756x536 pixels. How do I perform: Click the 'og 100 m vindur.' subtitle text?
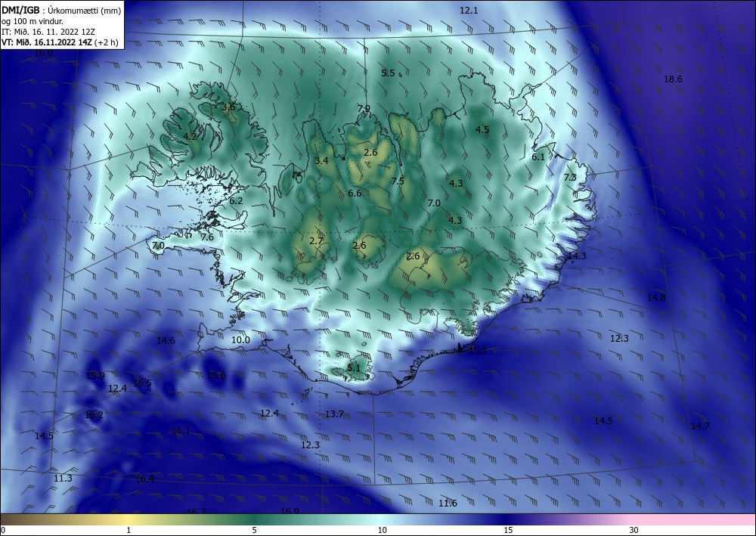[x=33, y=20]
